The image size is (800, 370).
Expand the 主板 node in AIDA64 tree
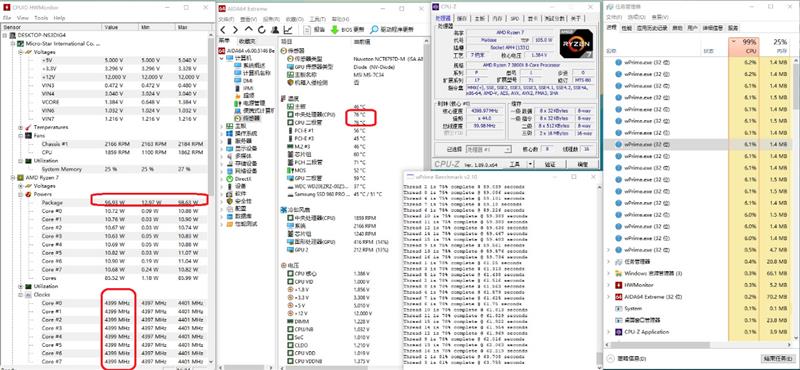[221, 126]
